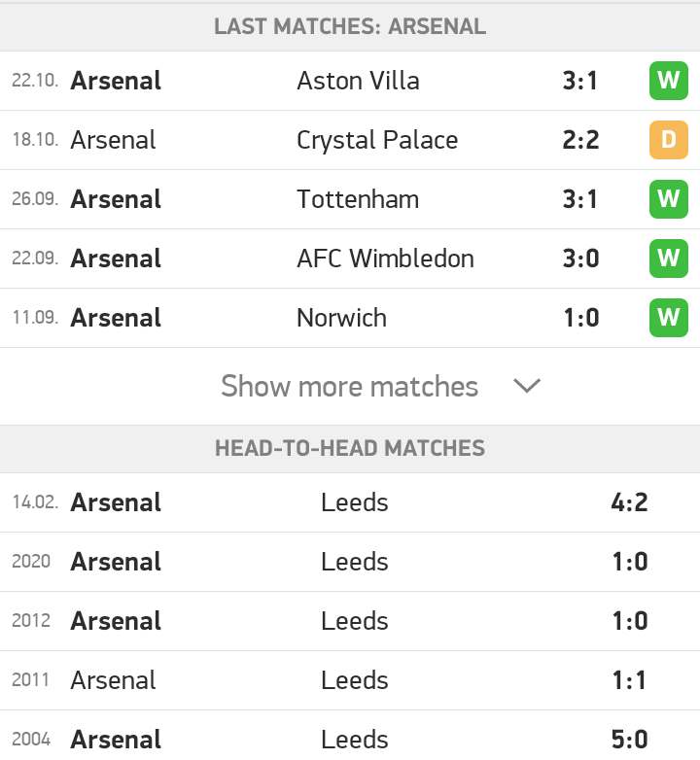Screen dimensions: 700x760
Task: Open the 26.09. Tottenham match
Action: [350, 199]
